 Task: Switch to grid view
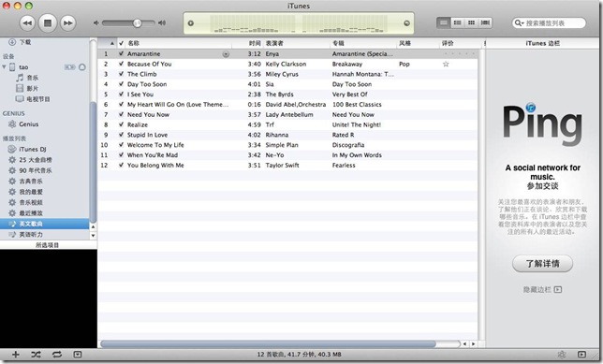click(471, 22)
